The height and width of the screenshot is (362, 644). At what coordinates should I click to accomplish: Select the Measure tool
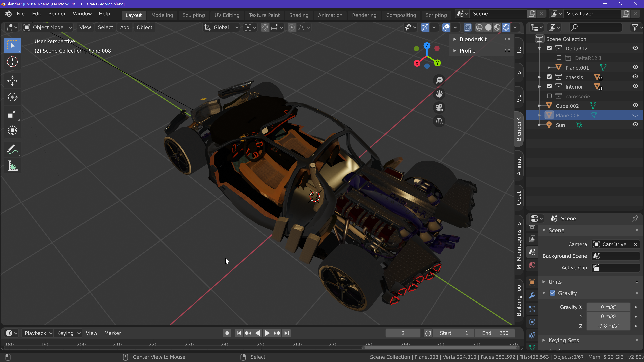pos(12,166)
